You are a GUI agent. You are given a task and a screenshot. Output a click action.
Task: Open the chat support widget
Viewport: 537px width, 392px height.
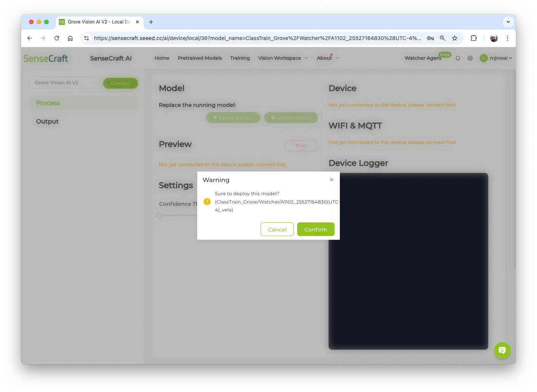click(502, 350)
